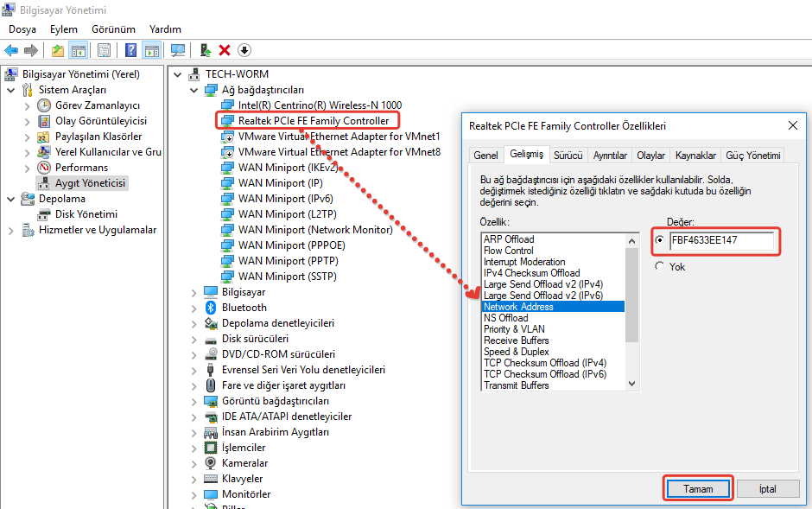Select the Değer value radio button

660,240
